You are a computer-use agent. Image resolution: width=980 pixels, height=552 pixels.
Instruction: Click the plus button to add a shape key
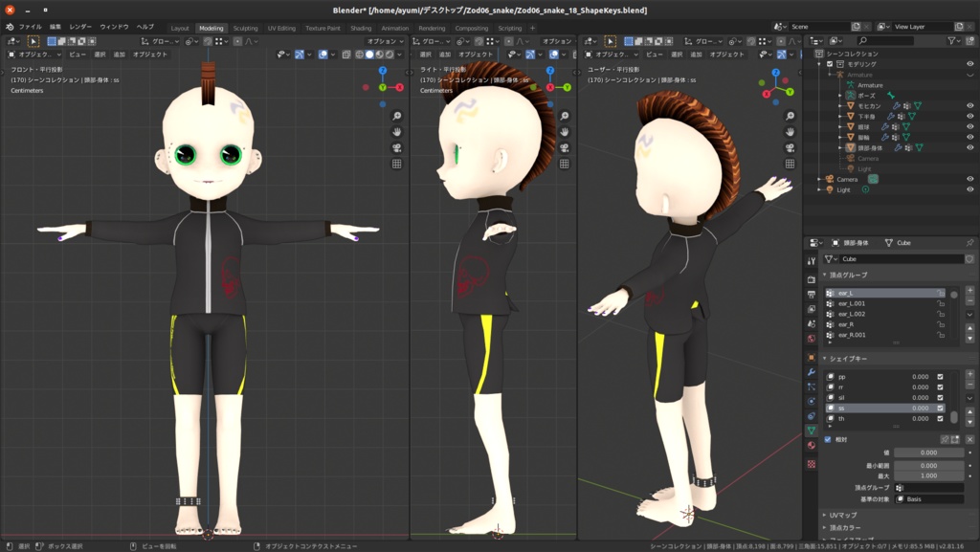[969, 374]
